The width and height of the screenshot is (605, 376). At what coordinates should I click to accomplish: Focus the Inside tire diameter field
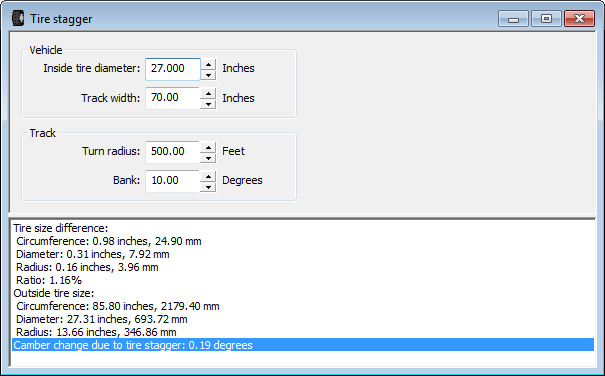(173, 69)
